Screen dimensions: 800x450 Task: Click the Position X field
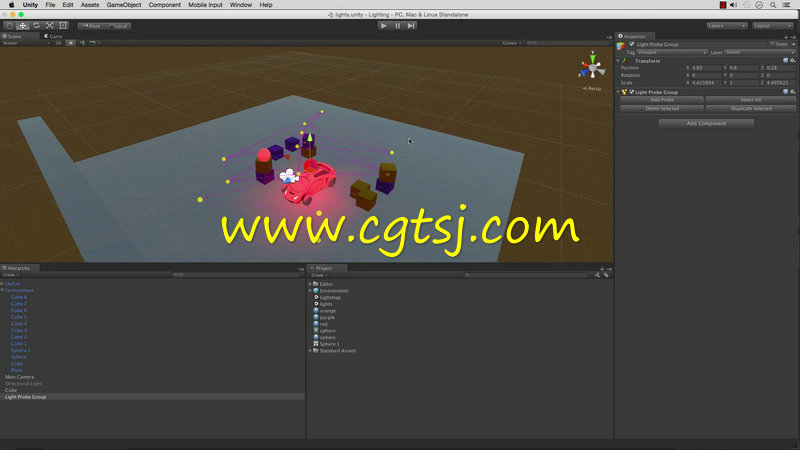[706, 67]
